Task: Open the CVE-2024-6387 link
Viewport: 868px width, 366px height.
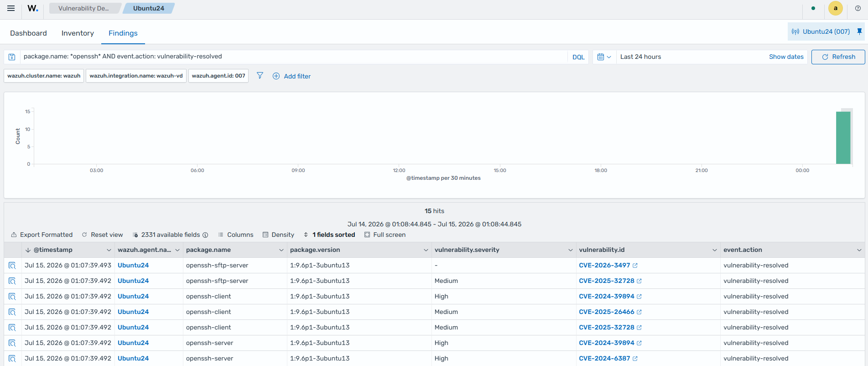Action: [608, 359]
